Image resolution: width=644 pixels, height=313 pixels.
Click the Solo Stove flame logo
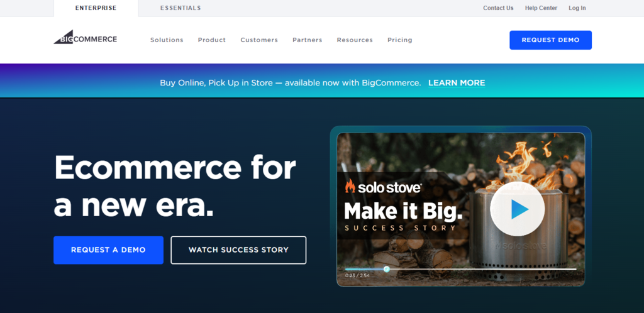coord(350,186)
